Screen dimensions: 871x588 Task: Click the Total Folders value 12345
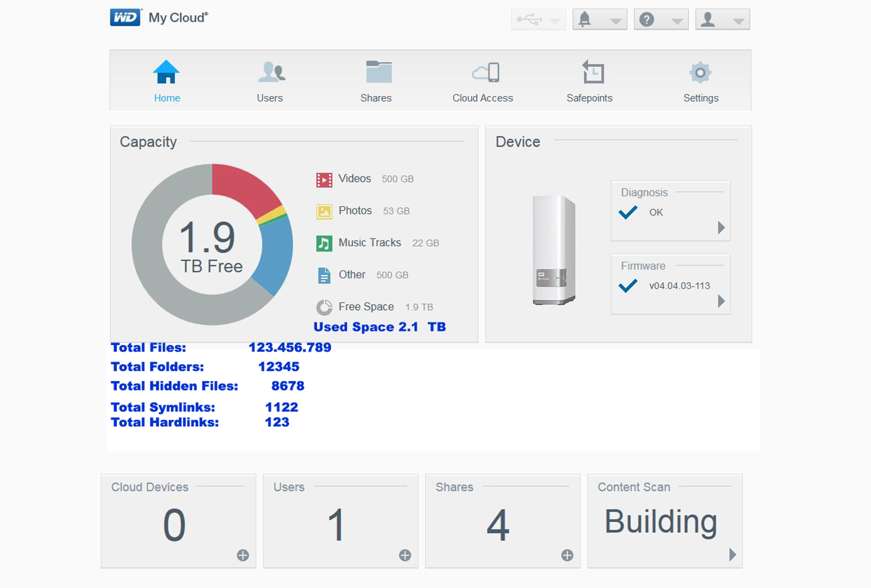pyautogui.click(x=279, y=366)
